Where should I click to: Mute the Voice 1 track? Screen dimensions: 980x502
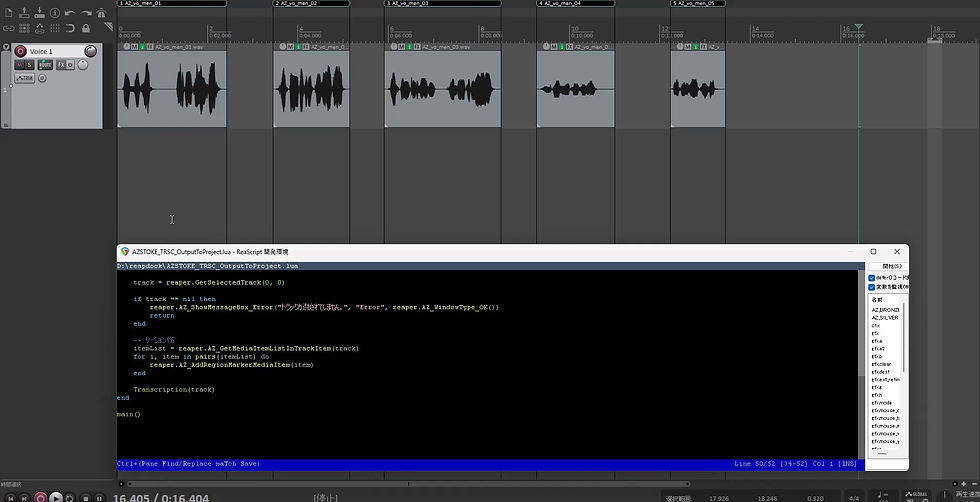tap(19, 65)
